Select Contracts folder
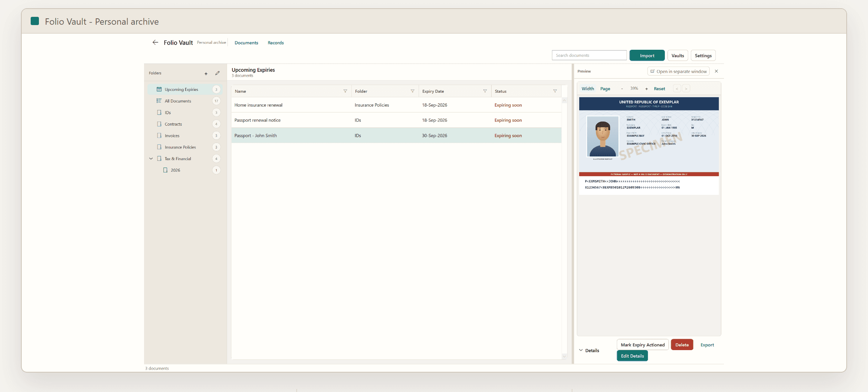The height and width of the screenshot is (392, 868). (x=185, y=124)
